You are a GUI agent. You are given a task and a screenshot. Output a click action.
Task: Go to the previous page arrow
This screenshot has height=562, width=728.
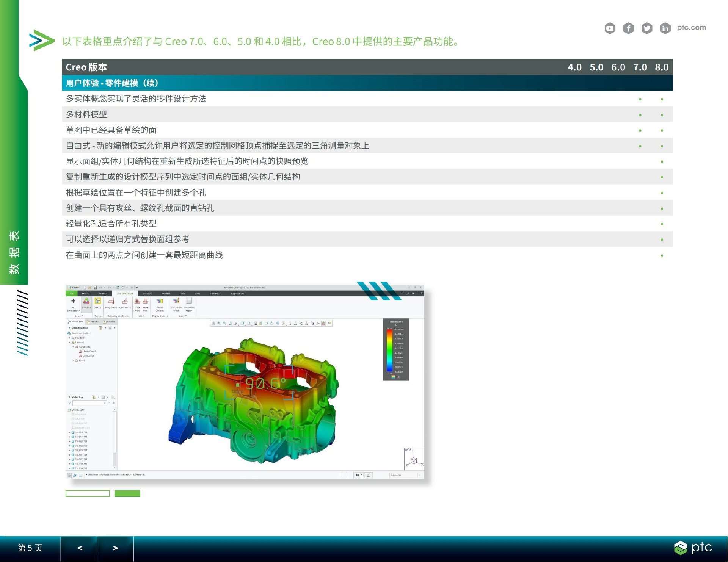point(80,548)
